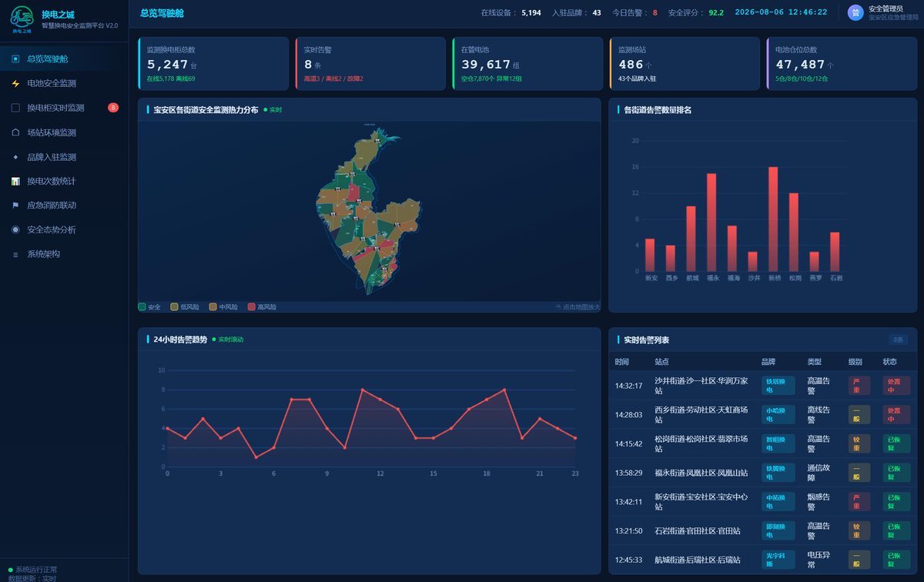Click 已恢复 status in 13:58:29 row

896,473
